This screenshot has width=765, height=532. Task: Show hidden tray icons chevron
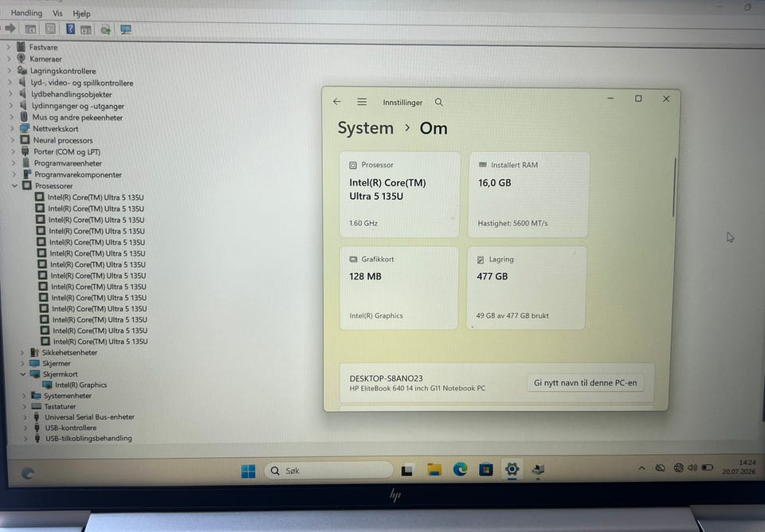coord(641,468)
